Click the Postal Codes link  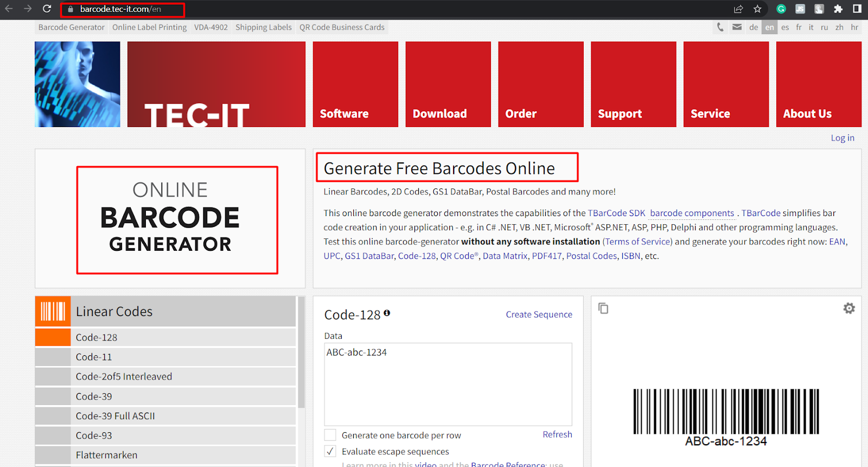[591, 256]
